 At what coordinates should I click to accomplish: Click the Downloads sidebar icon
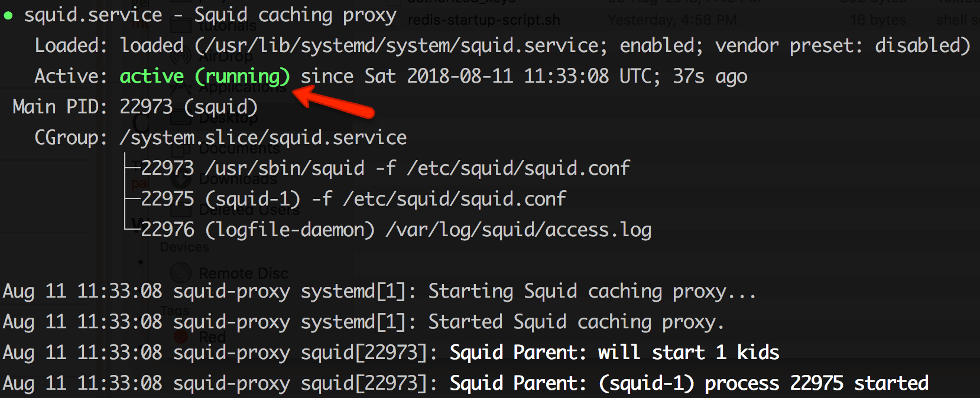pyautogui.click(x=181, y=178)
